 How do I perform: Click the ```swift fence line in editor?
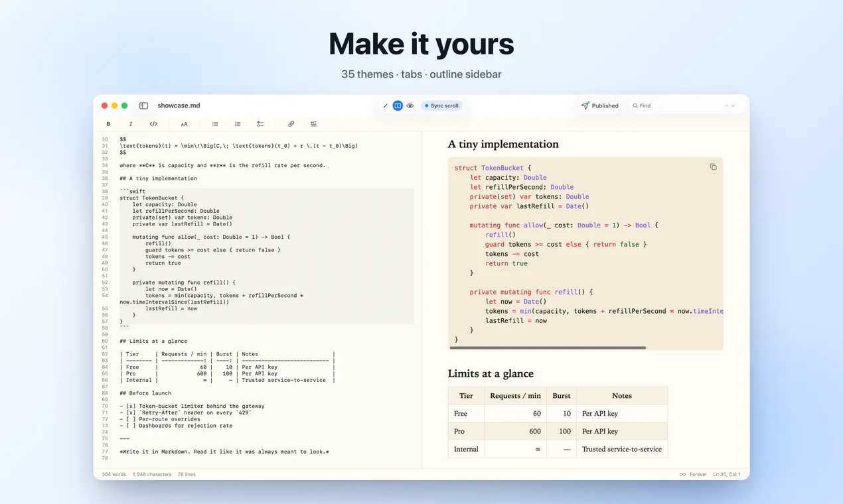(x=132, y=192)
